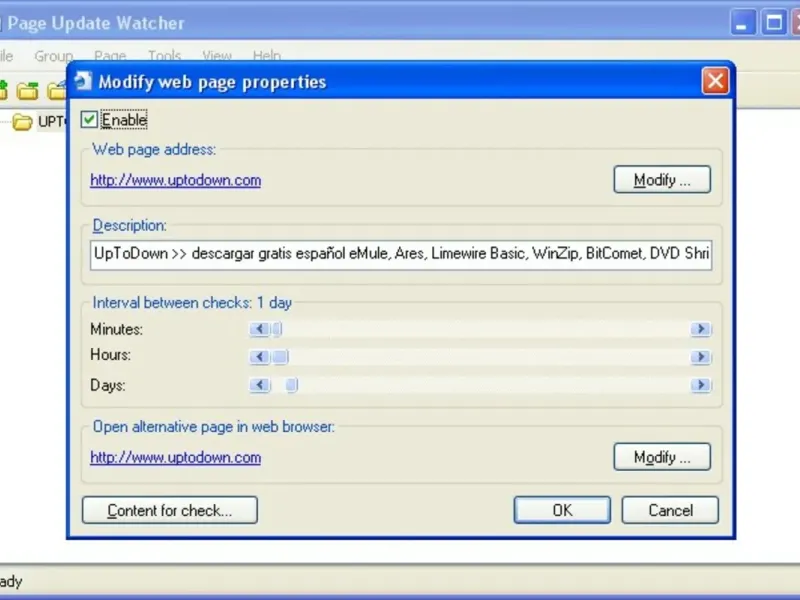The height and width of the screenshot is (600, 800).
Task: Open Page menu in Page Update Watcher
Action: [x=110, y=56]
